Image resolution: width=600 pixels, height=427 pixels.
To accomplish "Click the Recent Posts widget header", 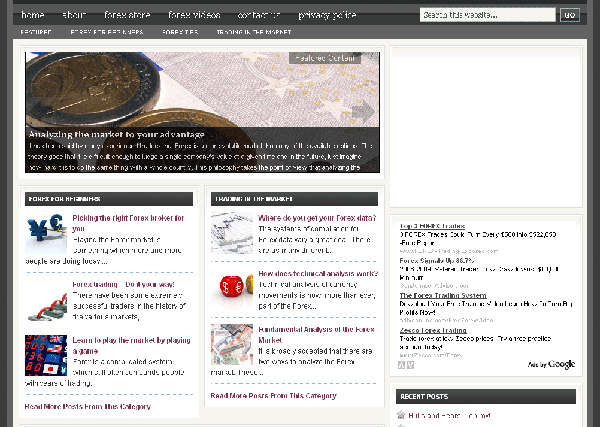I will (x=486, y=396).
